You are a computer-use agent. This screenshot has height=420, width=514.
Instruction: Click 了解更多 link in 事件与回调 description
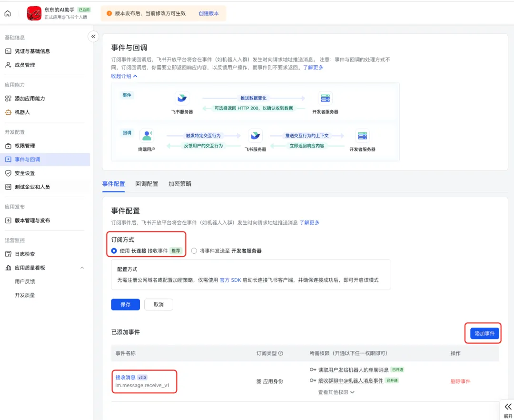(x=313, y=67)
